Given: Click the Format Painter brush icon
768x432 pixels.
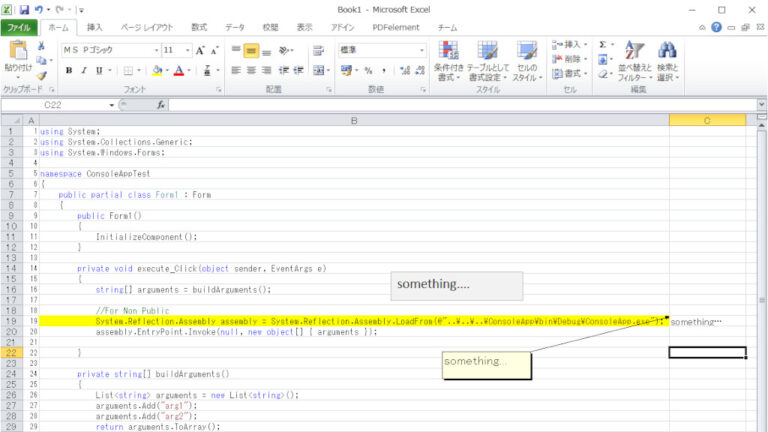Looking at the screenshot, I should point(41,75).
